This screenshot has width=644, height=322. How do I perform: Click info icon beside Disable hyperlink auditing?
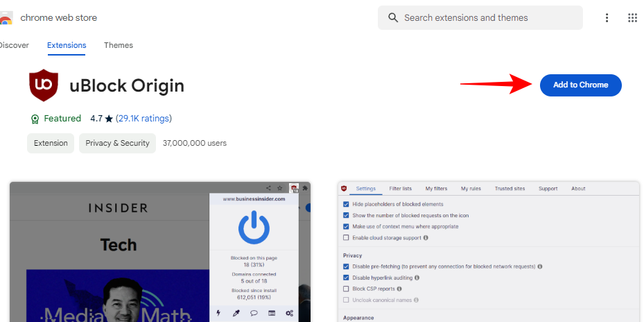click(417, 278)
